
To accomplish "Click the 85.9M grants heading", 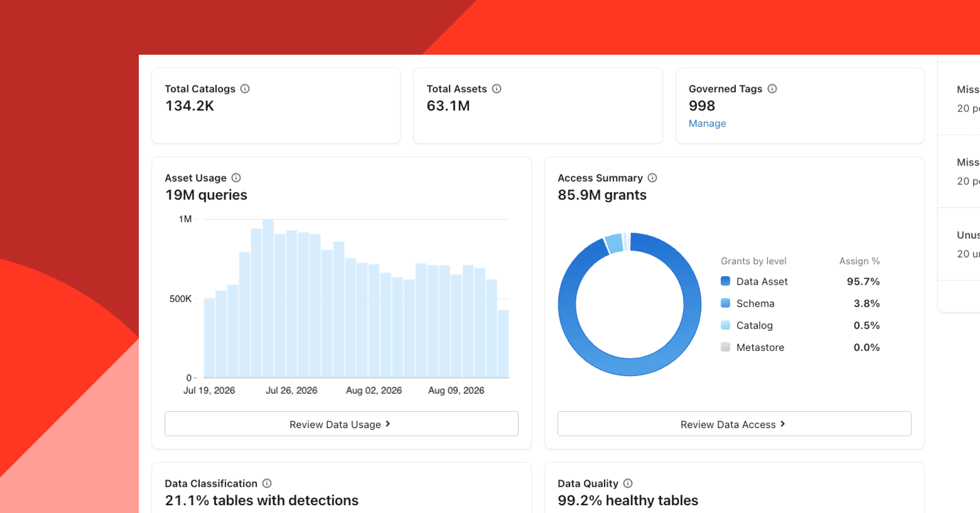I will pos(602,195).
